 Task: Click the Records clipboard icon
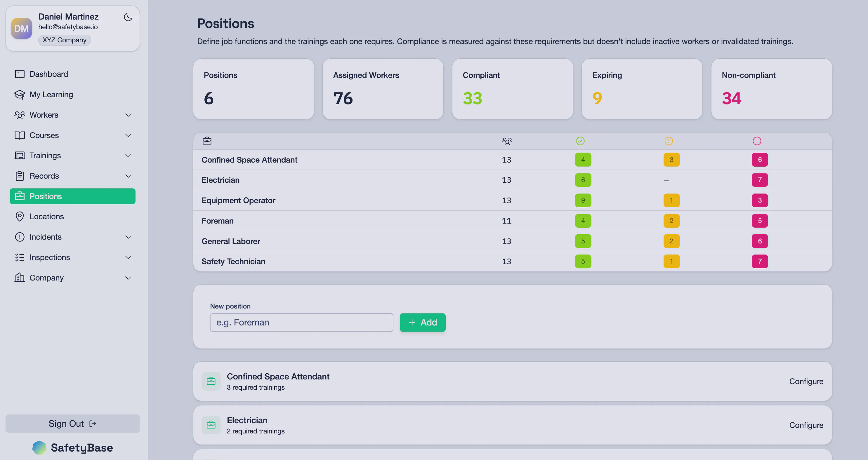(20, 176)
